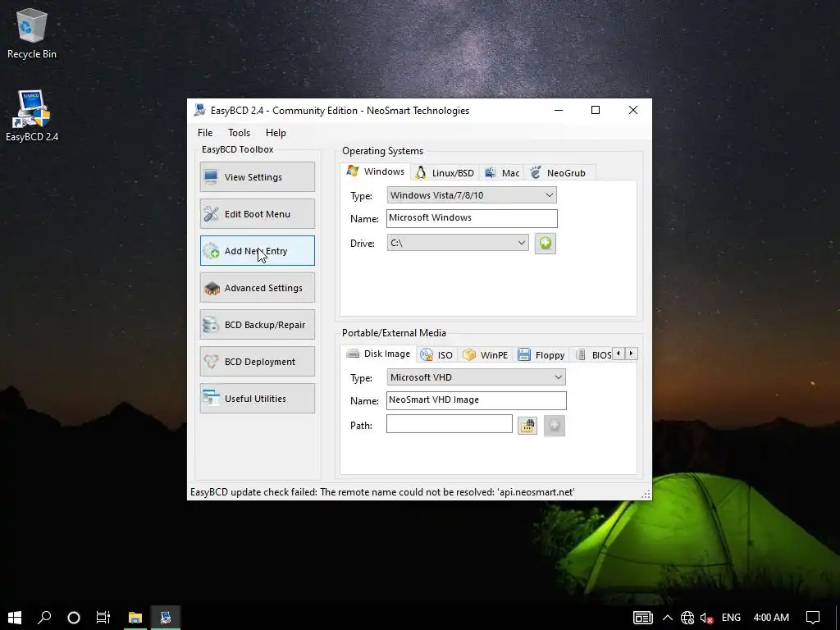Open the Windows Start menu
This screenshot has width=840, height=630.
[x=15, y=617]
